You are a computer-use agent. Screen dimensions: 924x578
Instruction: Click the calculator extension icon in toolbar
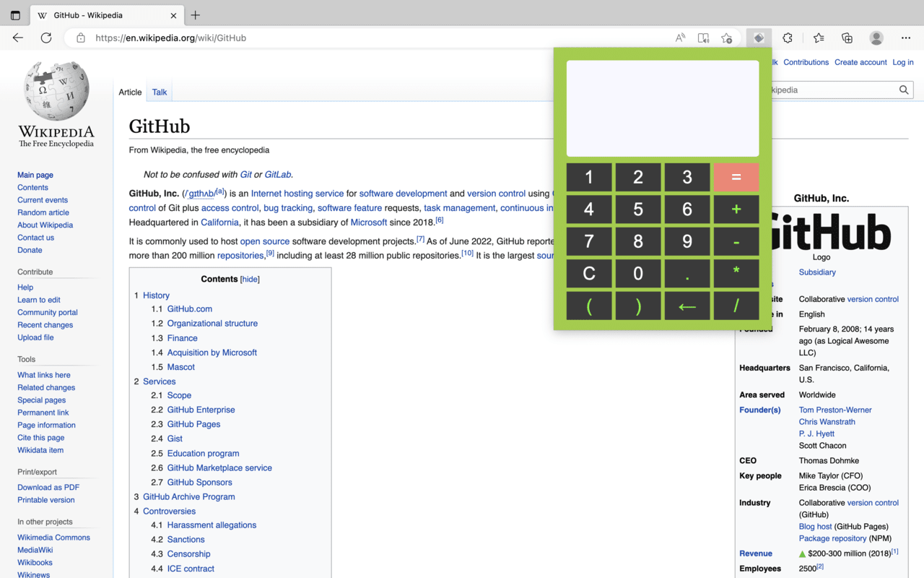tap(759, 38)
